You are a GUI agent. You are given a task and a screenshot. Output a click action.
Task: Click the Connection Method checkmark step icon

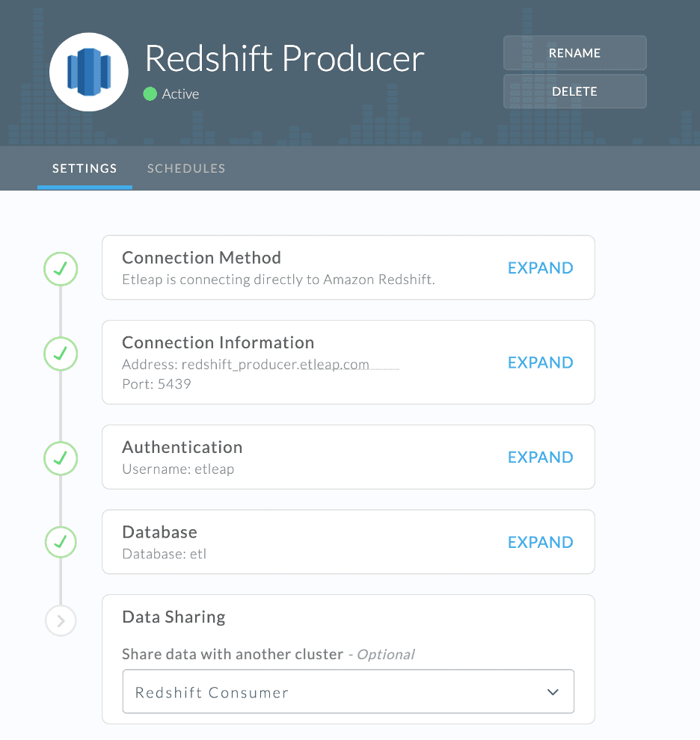point(61,268)
